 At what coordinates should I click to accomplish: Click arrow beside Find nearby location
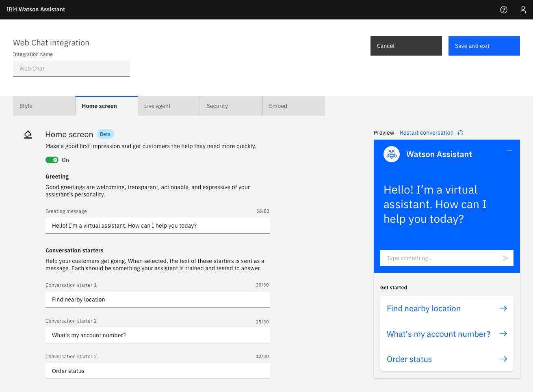pos(503,308)
